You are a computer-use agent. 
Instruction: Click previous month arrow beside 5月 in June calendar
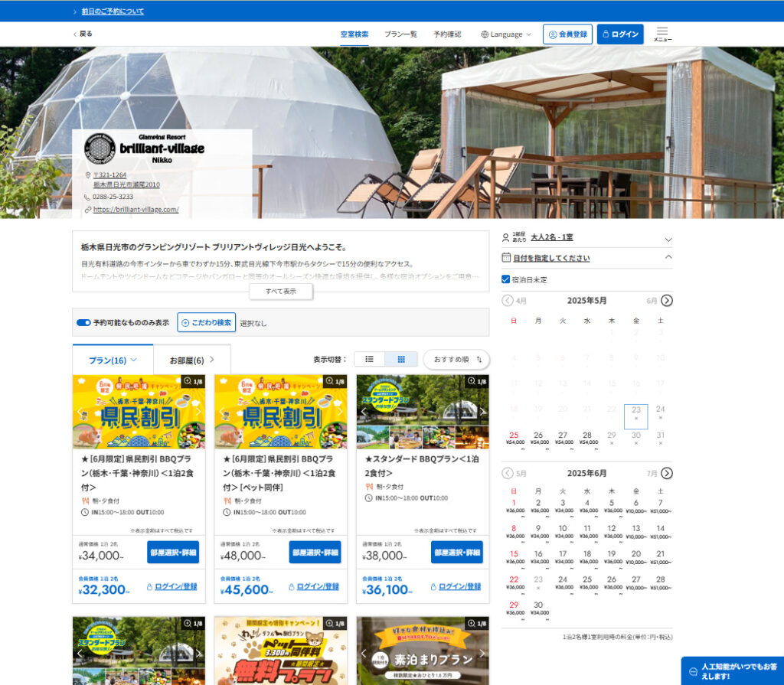coord(507,473)
